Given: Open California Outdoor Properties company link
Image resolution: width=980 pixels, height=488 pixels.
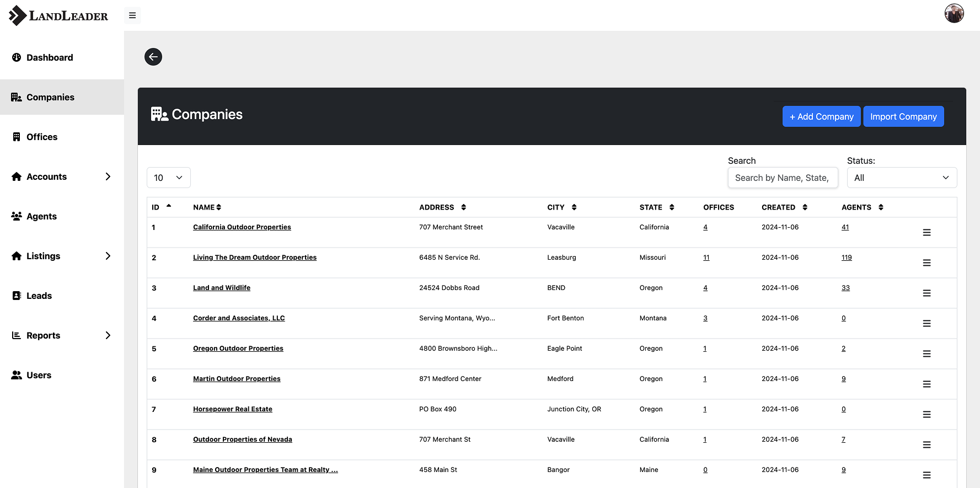Looking at the screenshot, I should [x=242, y=227].
